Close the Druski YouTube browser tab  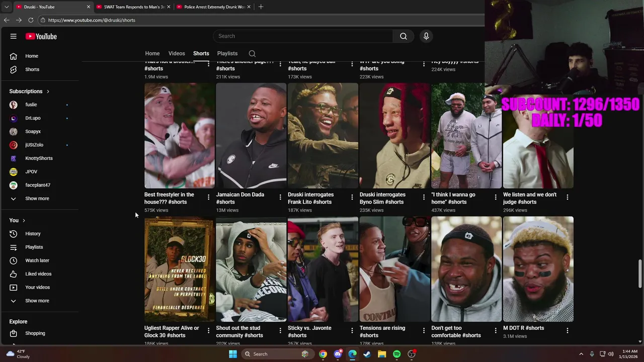click(x=89, y=7)
